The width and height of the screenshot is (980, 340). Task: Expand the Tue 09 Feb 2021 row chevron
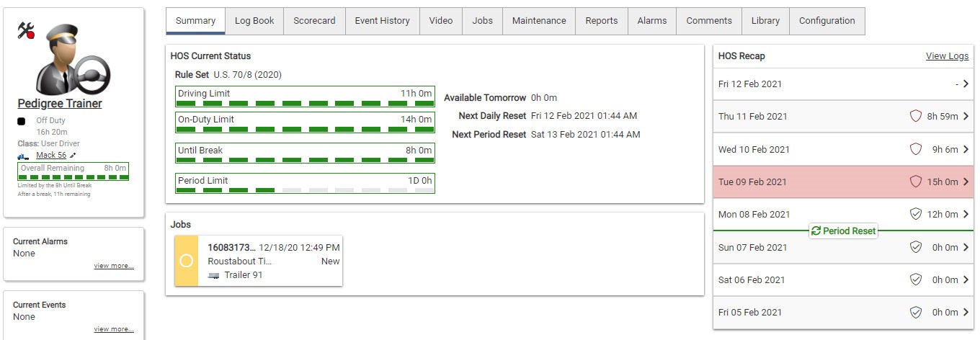tap(966, 182)
